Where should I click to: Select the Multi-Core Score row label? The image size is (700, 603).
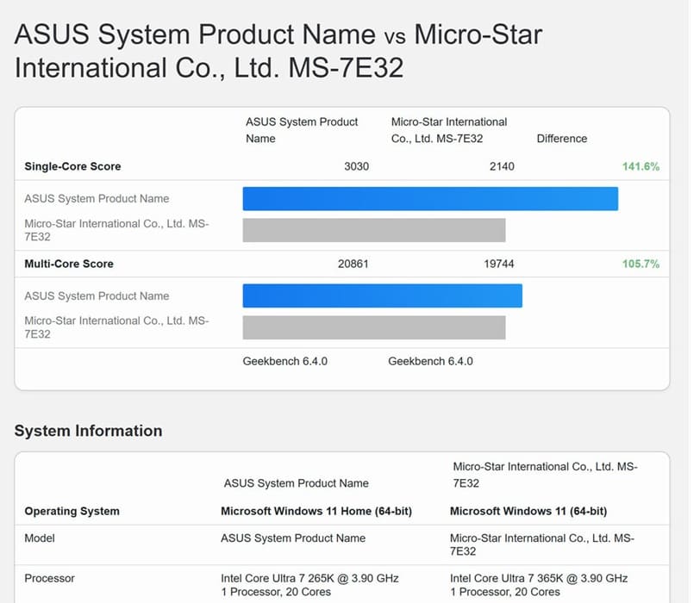tap(69, 264)
